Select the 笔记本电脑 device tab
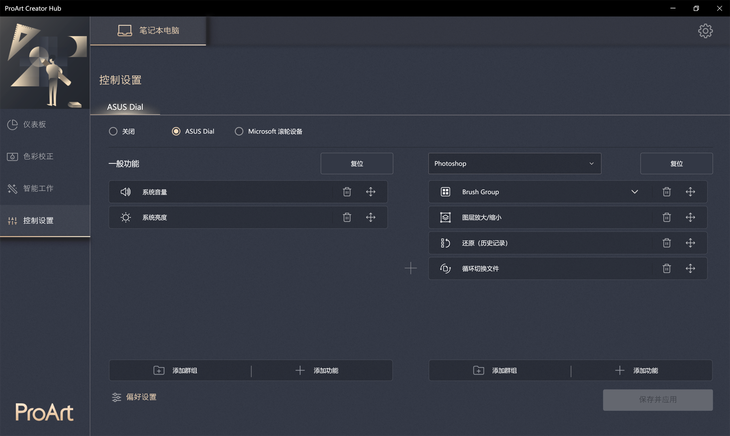Viewport: 730px width, 436px height. [x=148, y=30]
